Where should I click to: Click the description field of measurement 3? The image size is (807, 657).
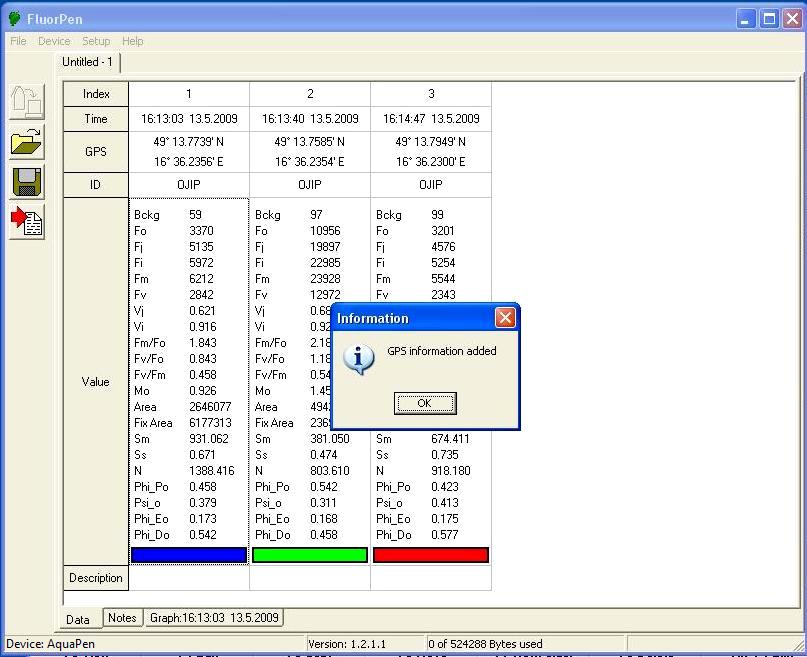click(431, 578)
